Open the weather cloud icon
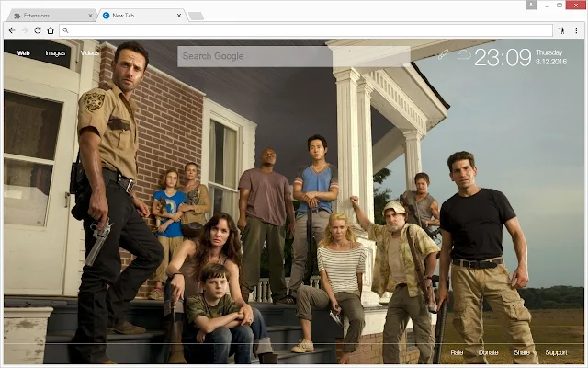The width and height of the screenshot is (588, 368). 464,55
